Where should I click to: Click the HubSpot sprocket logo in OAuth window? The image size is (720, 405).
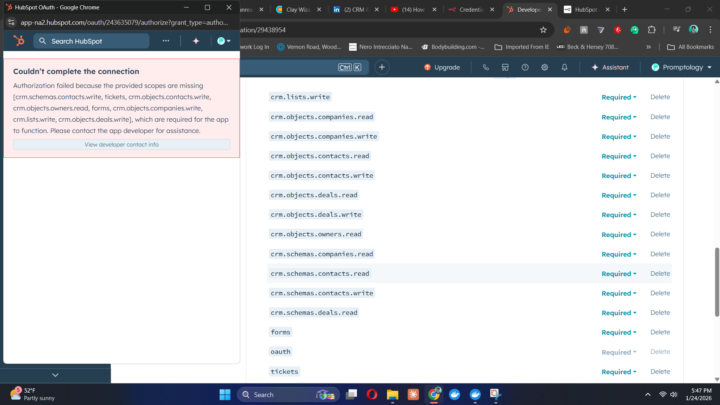click(x=19, y=41)
